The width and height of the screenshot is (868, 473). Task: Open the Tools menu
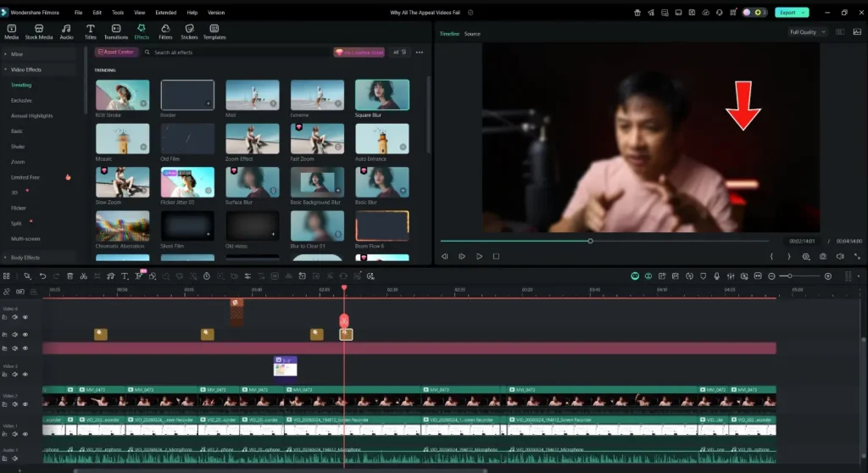pyautogui.click(x=118, y=12)
